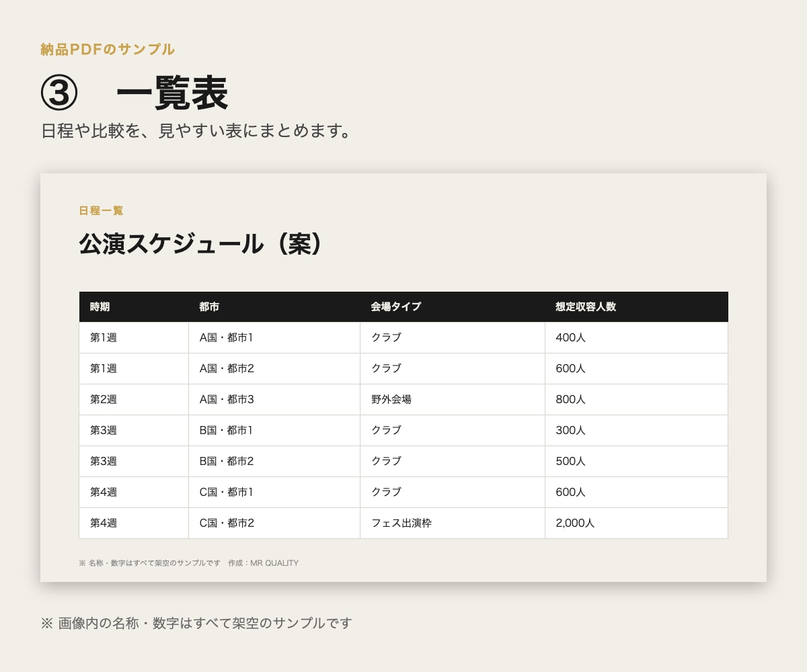This screenshot has width=807, height=672.
Task: Select the '500人' cell
Action: click(636, 461)
